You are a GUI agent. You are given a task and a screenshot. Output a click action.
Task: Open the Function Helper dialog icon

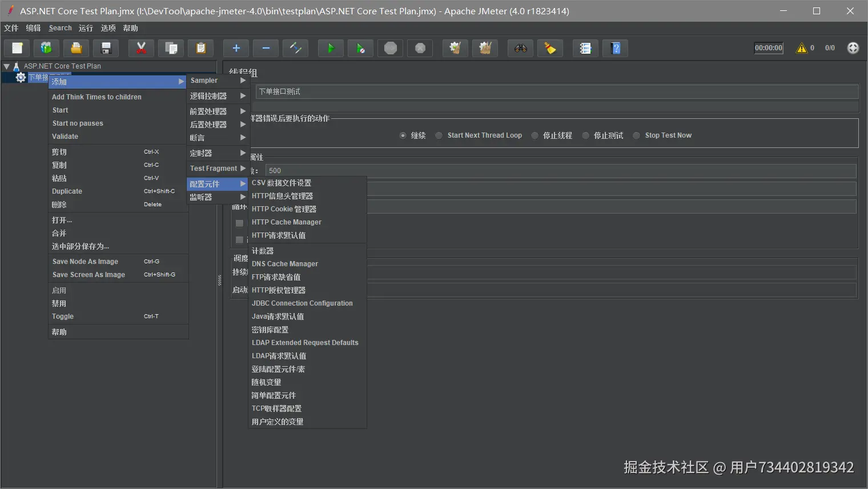pos(585,49)
